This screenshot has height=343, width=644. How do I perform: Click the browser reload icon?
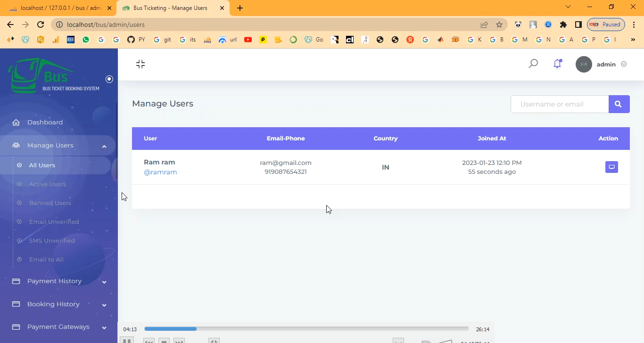41,24
